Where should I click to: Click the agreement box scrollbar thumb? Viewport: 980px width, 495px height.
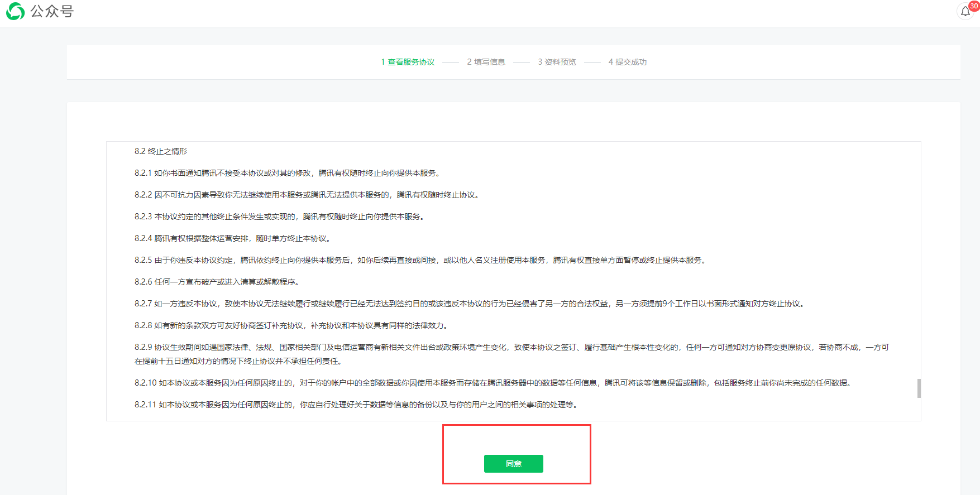tap(919, 388)
